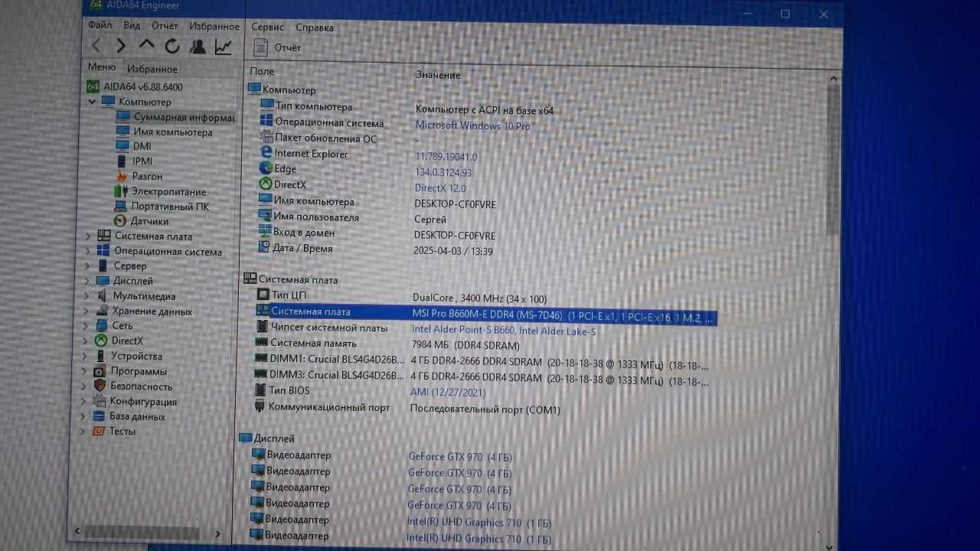Switch to the Избранное sidebar tab
Image resolution: width=980 pixels, height=551 pixels.
(x=152, y=69)
